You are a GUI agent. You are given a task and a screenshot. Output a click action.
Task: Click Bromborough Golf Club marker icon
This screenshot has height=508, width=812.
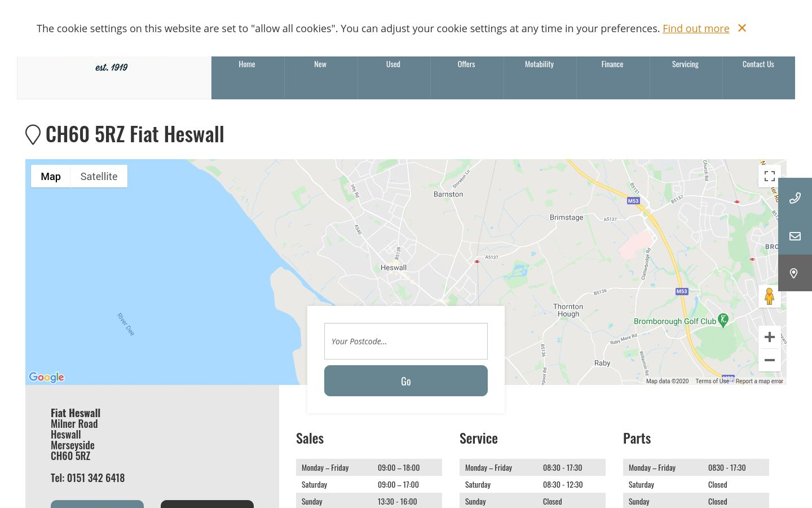tap(723, 320)
